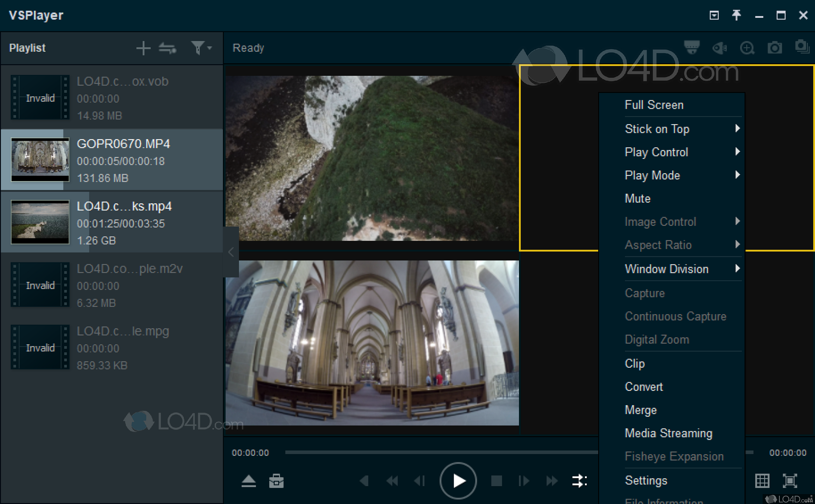Expand the Play Mode submenu
This screenshot has height=504, width=815.
point(652,175)
